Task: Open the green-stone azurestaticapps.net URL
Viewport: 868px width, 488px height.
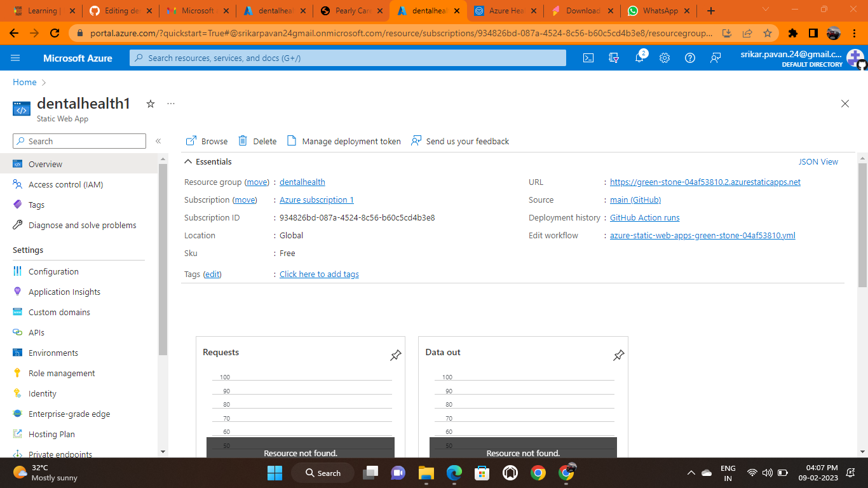Action: [x=705, y=182]
